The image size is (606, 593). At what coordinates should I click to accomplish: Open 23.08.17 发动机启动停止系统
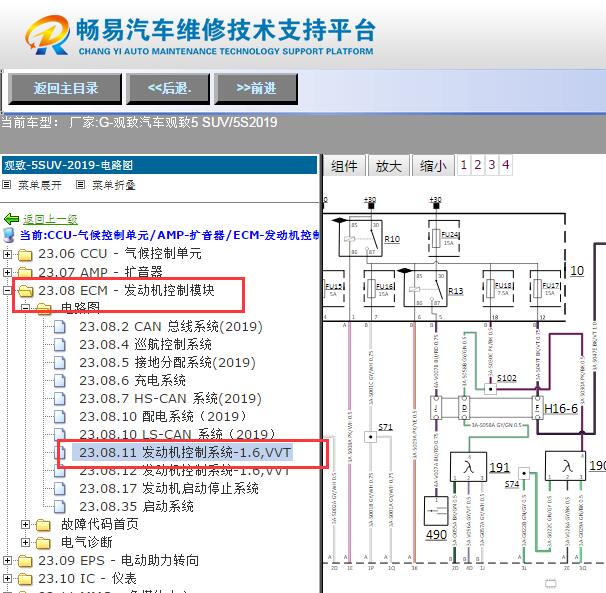[169, 489]
